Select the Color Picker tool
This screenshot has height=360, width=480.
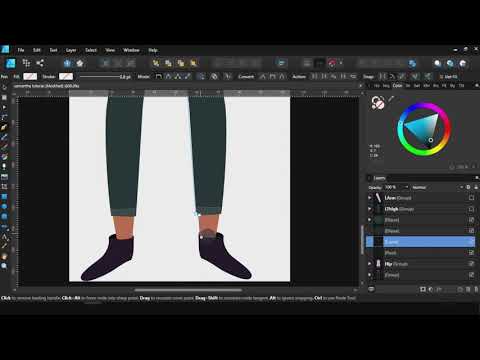[x=4, y=246]
